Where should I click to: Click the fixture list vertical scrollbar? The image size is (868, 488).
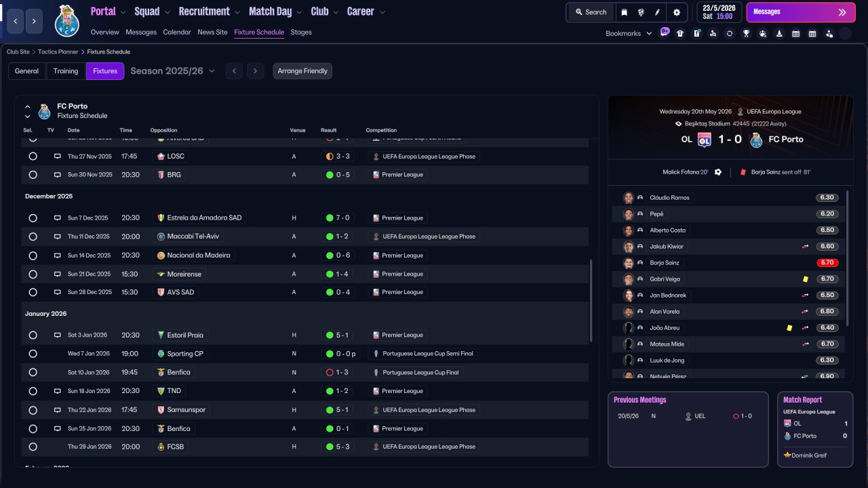(592, 300)
